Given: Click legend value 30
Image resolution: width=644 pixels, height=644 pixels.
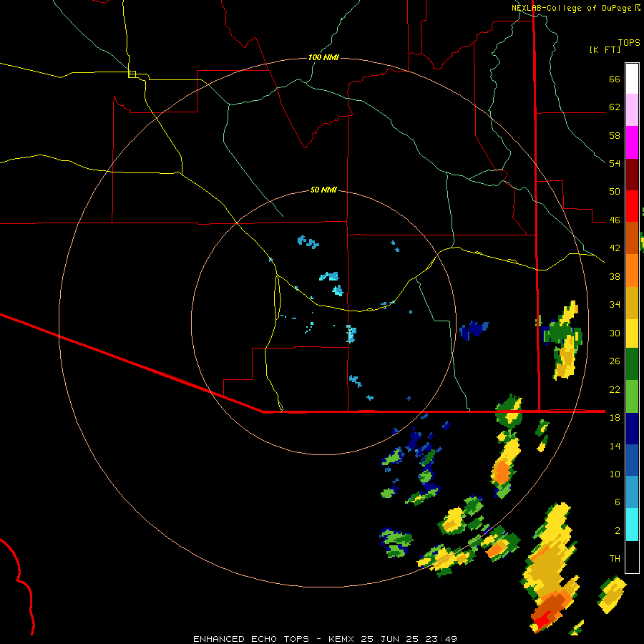Looking at the screenshot, I should pyautogui.click(x=615, y=333).
